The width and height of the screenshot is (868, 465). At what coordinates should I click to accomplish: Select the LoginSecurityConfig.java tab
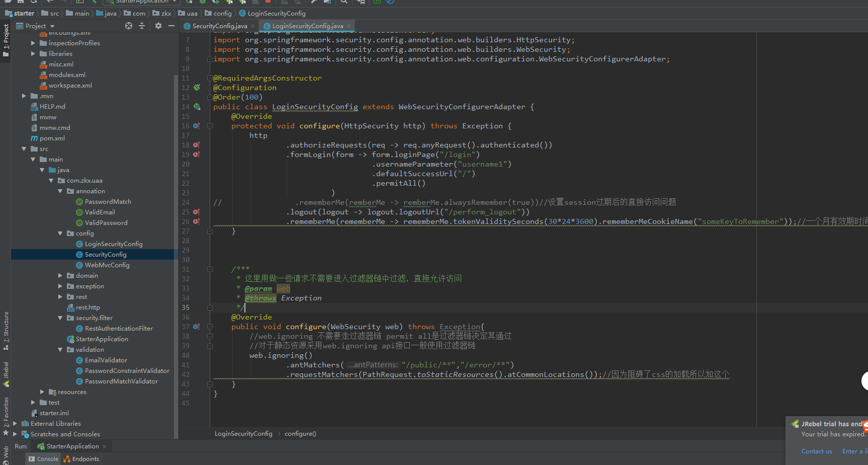click(308, 26)
